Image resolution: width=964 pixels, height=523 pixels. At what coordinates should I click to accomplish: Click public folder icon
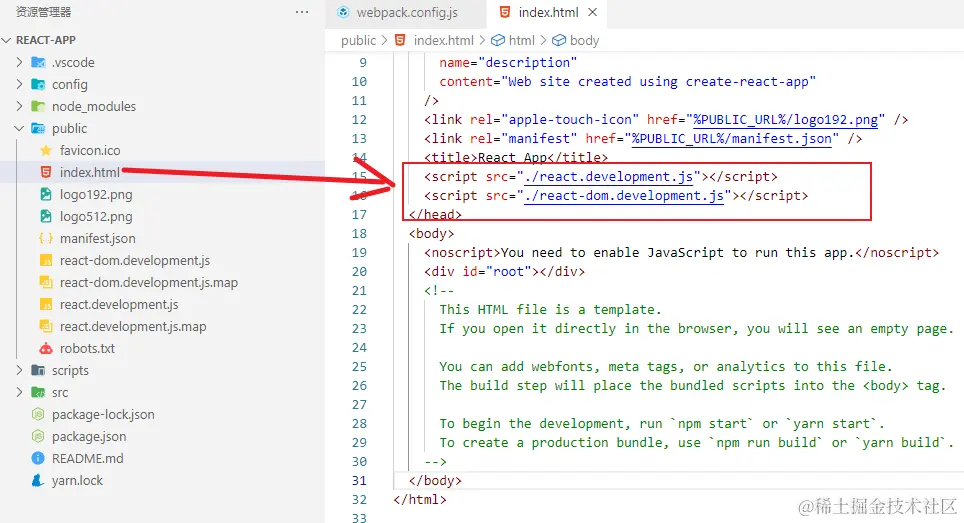pos(38,128)
